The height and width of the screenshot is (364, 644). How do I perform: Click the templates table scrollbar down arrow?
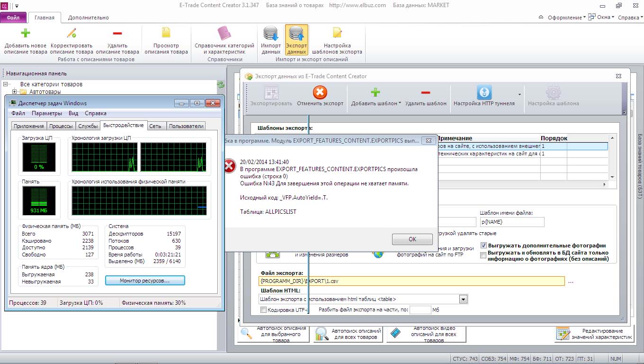[x=612, y=177]
